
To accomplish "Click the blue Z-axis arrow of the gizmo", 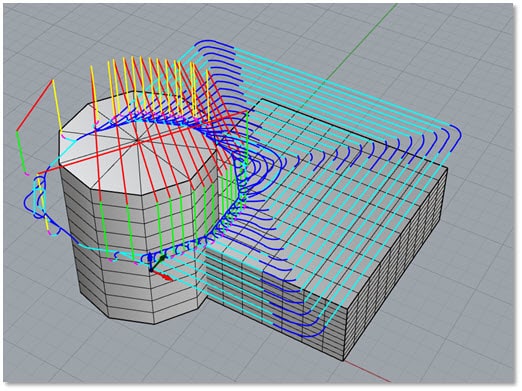I will click(x=150, y=261).
